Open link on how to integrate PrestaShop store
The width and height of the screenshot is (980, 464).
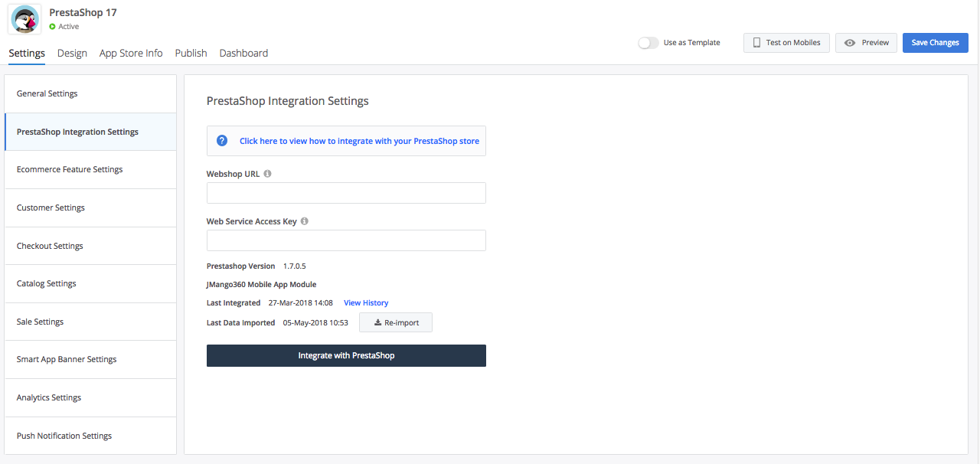359,141
